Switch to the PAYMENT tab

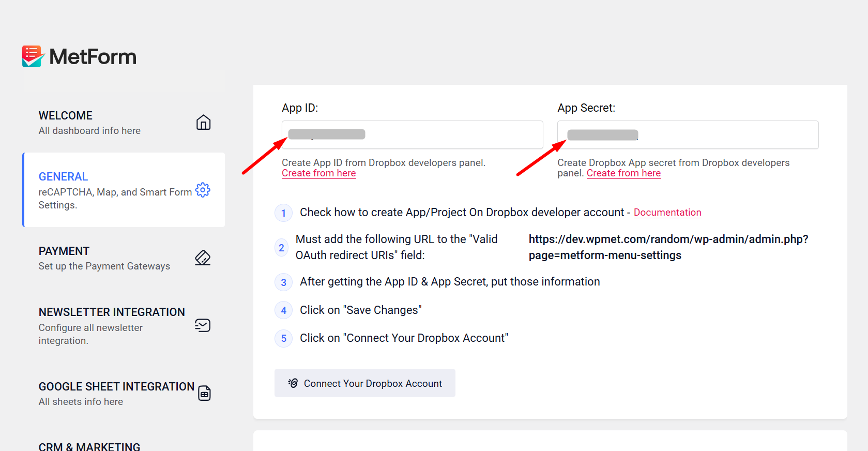[124, 258]
